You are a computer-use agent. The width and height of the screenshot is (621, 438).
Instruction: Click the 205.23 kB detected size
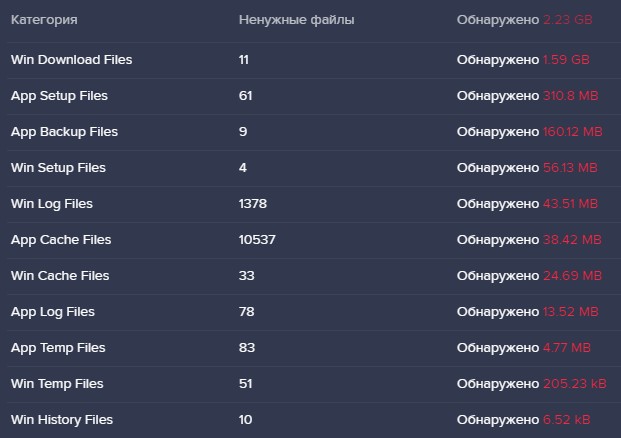(x=573, y=384)
